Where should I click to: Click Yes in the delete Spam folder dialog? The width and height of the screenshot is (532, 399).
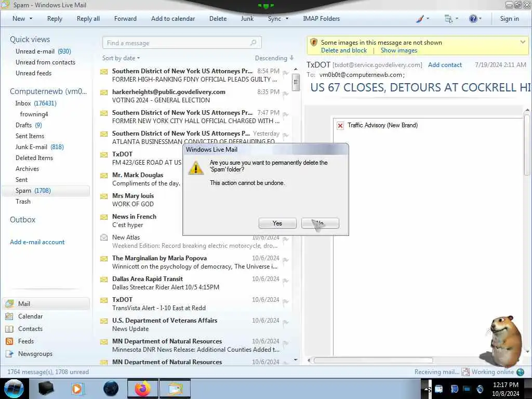(277, 223)
